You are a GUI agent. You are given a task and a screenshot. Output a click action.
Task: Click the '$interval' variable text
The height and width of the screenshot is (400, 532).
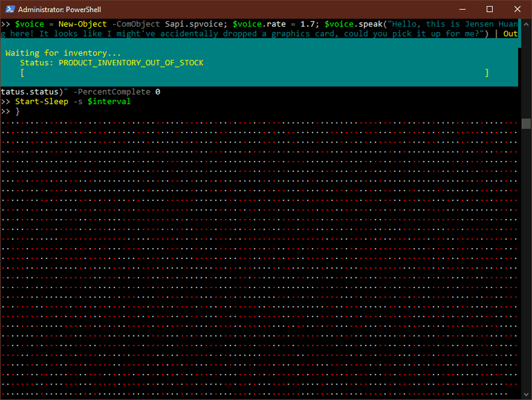(x=109, y=102)
